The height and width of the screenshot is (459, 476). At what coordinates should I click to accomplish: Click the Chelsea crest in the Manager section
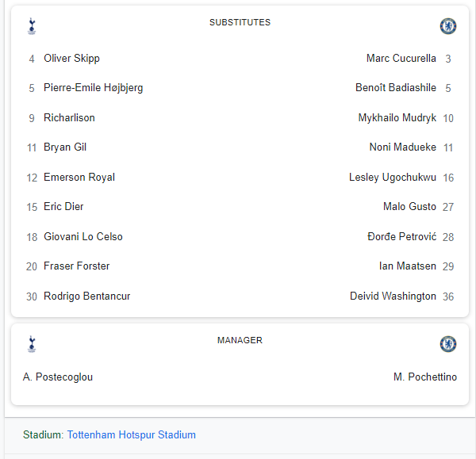click(x=448, y=344)
